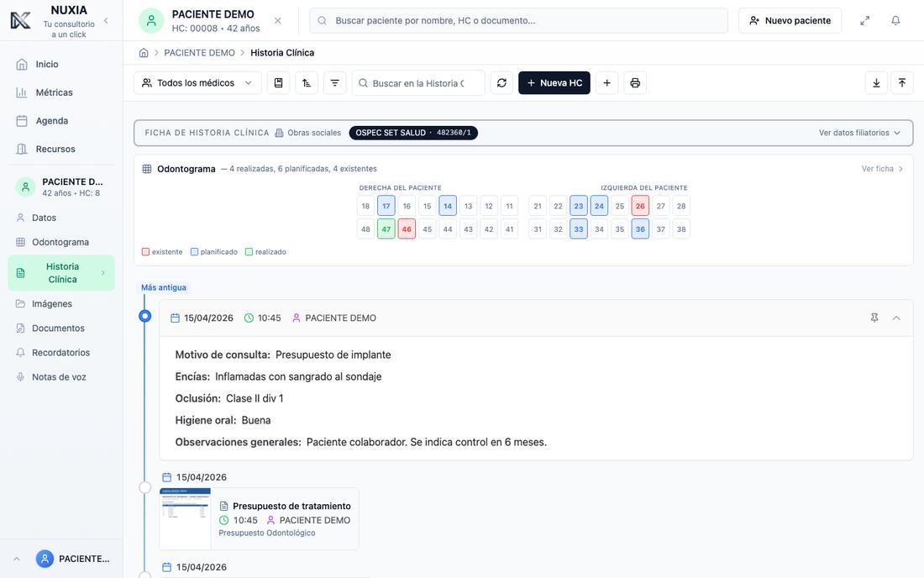Collapse the 15/04/2026 10:45 history entry
Image resolution: width=924 pixels, height=578 pixels.
tap(896, 318)
